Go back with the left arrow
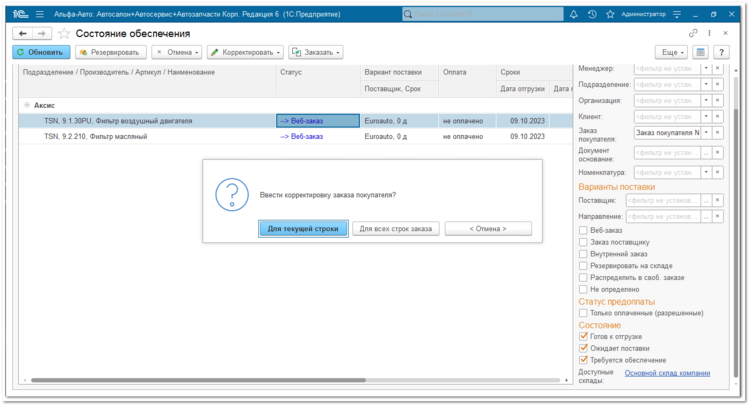 [x=22, y=33]
